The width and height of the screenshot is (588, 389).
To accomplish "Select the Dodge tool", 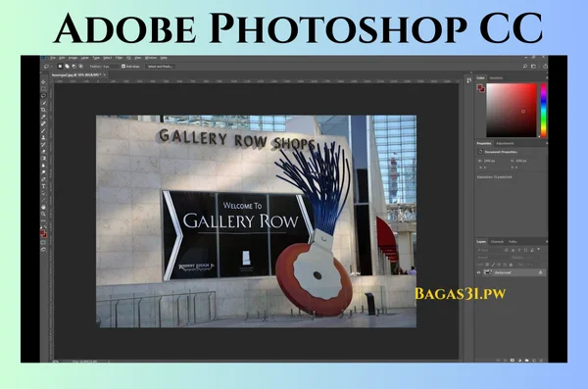I will click(x=43, y=172).
